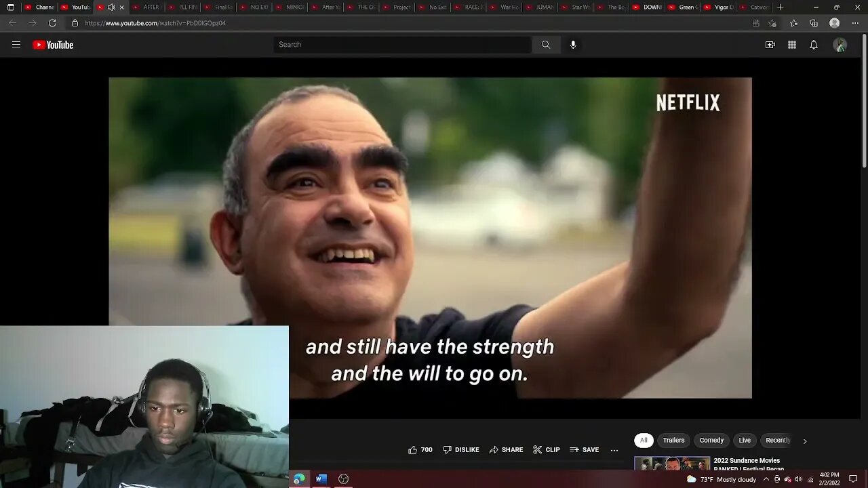This screenshot has height=488, width=868.
Task: Show hidden system tray icons
Action: coord(766,479)
